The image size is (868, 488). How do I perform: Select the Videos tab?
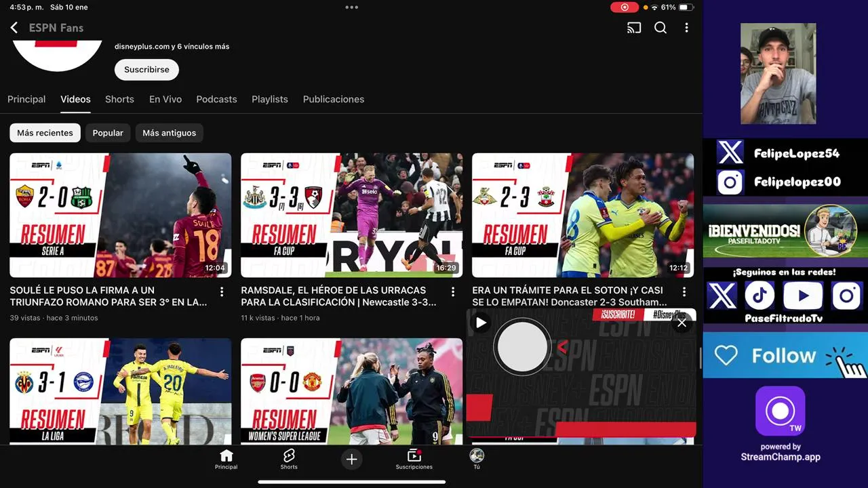point(75,99)
